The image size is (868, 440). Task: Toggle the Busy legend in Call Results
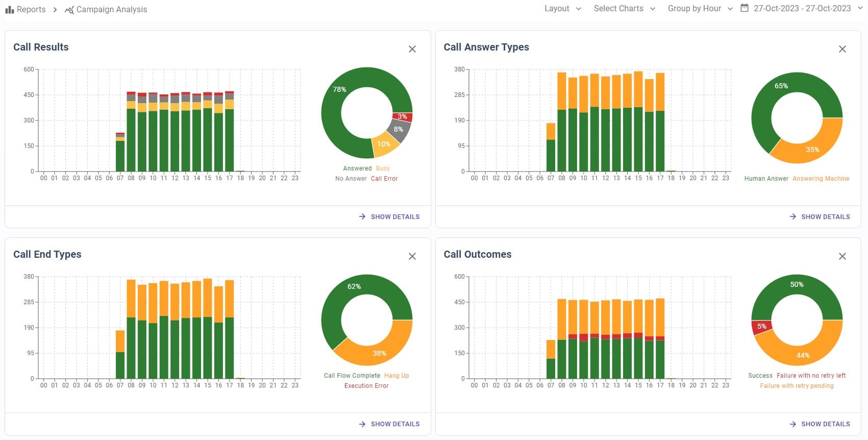(383, 168)
